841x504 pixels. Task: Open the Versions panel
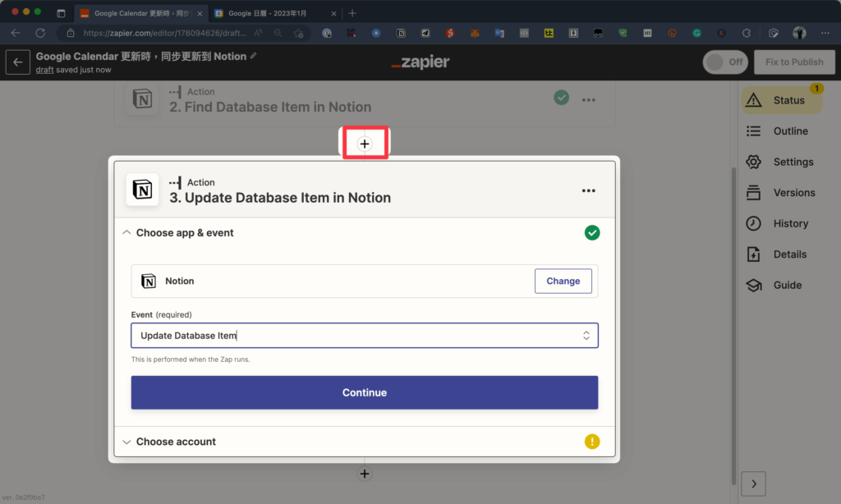[781, 193]
